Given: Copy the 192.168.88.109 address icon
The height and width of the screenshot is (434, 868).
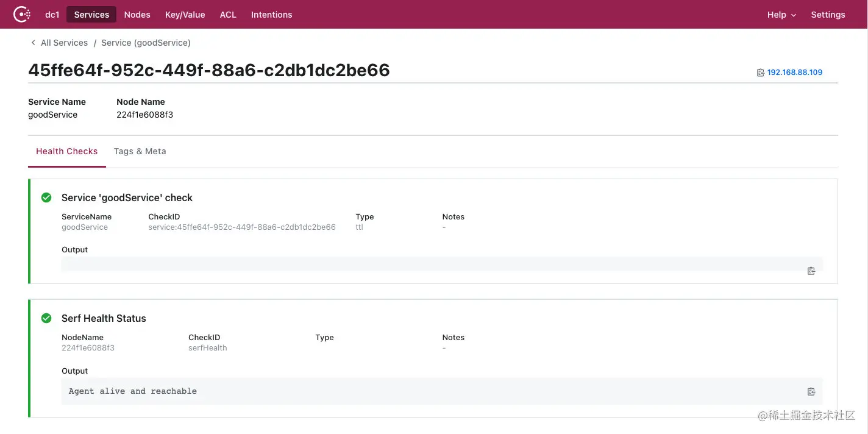Looking at the screenshot, I should tap(761, 73).
